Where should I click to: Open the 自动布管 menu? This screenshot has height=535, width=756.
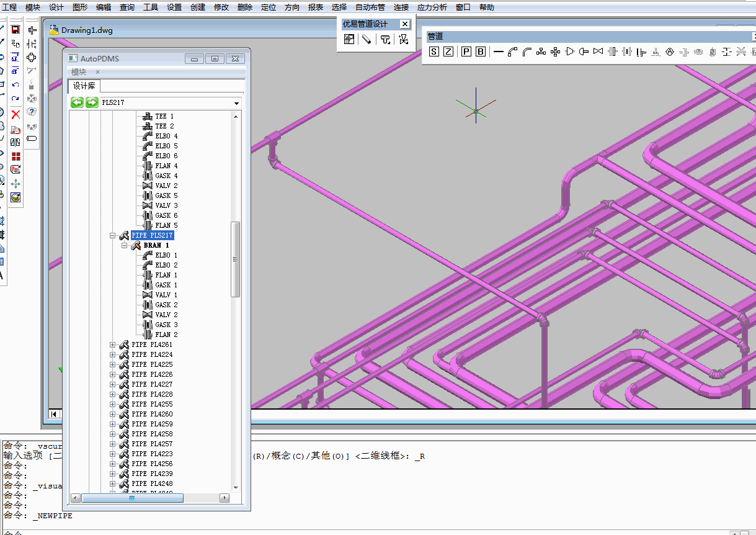coord(370,7)
